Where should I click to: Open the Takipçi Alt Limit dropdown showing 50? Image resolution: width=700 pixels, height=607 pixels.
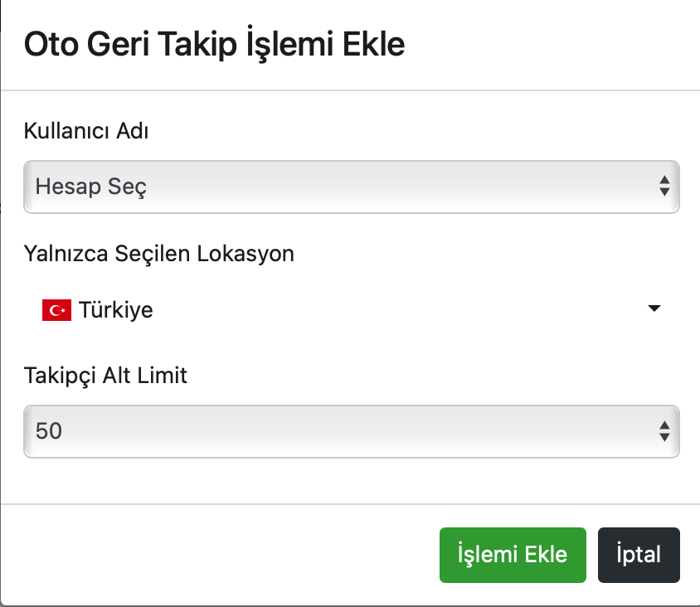click(352, 431)
